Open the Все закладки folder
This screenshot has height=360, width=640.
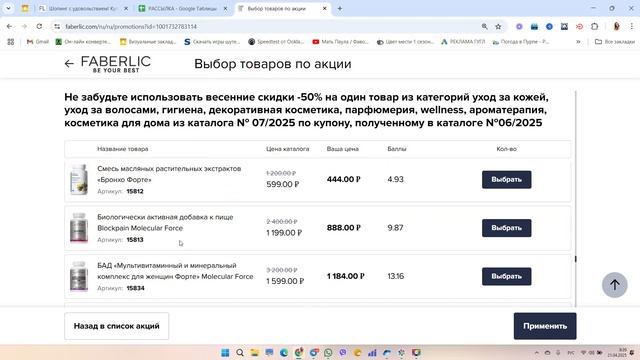(615, 42)
